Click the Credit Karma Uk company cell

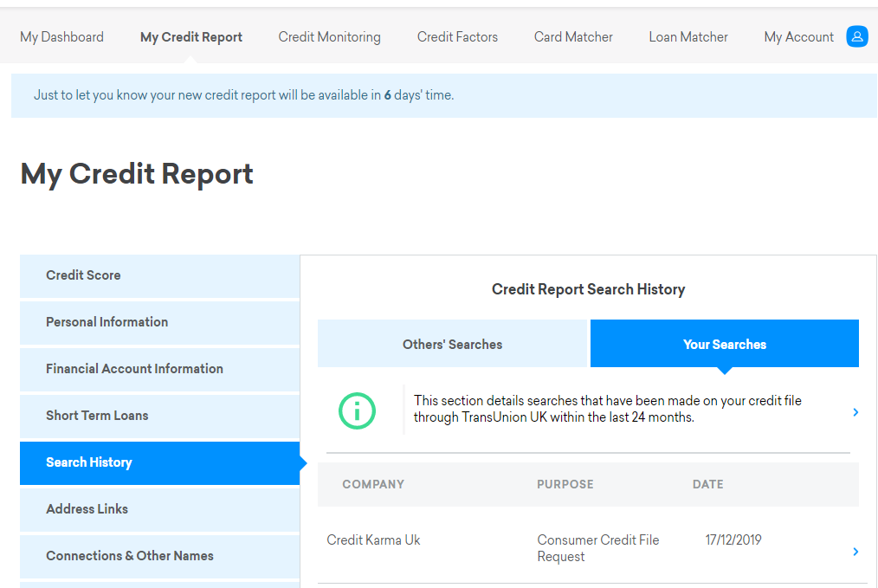[x=373, y=540]
